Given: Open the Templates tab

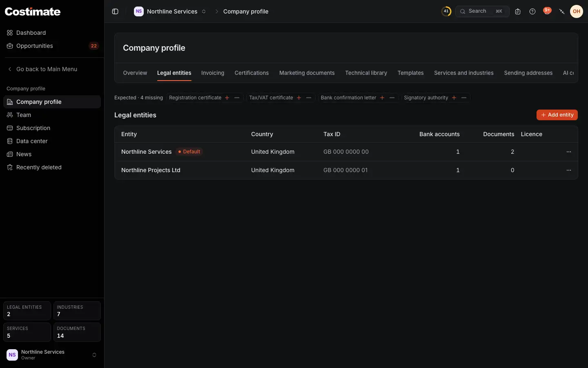Looking at the screenshot, I should click(410, 73).
